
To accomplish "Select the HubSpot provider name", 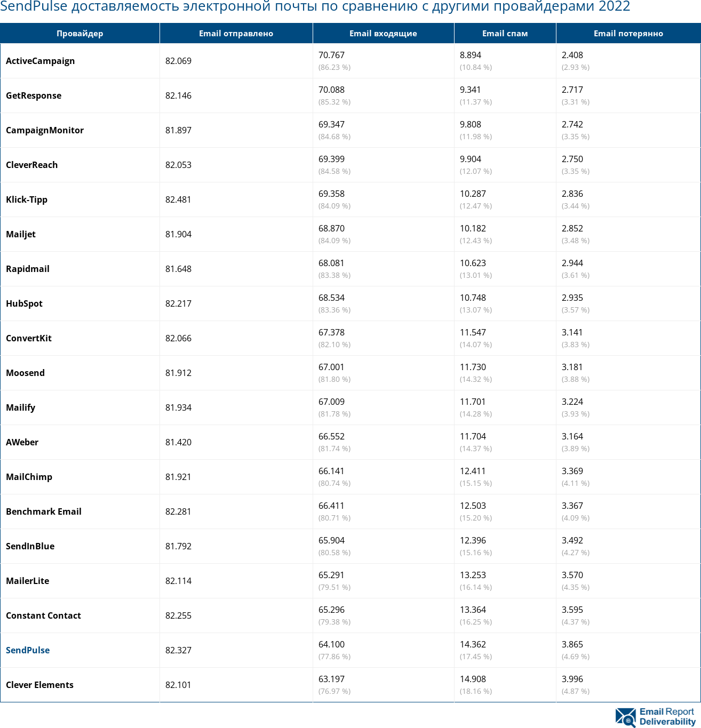I will [24, 303].
